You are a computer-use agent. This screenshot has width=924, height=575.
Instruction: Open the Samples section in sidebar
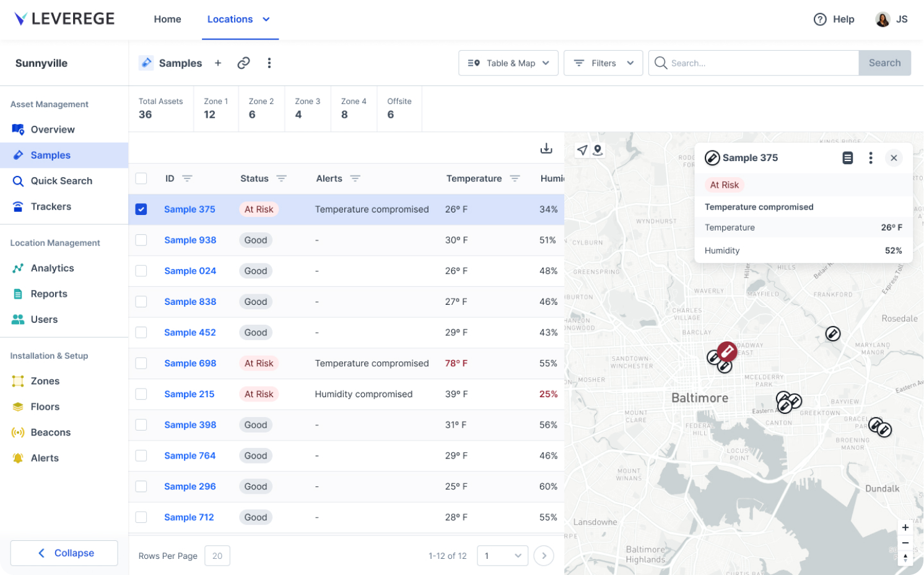pyautogui.click(x=50, y=155)
